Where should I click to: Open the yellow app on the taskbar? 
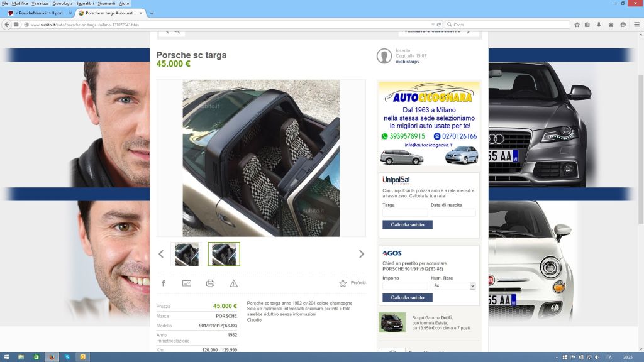click(x=82, y=357)
